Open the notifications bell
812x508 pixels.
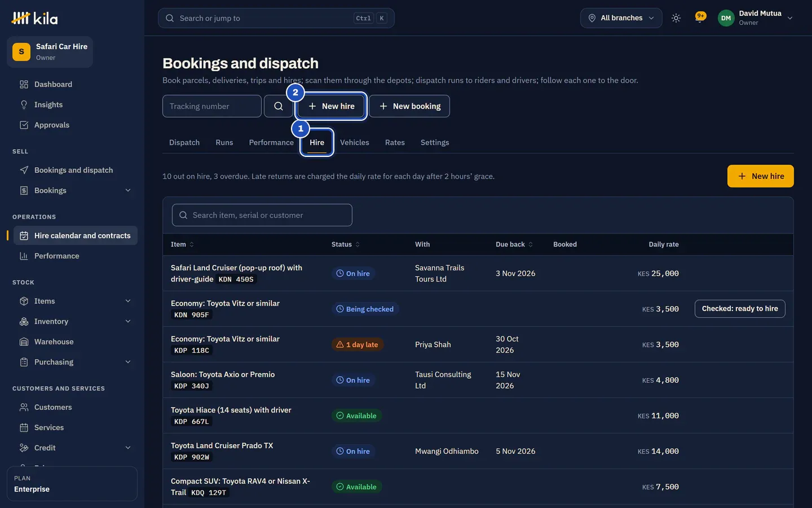[x=700, y=18]
